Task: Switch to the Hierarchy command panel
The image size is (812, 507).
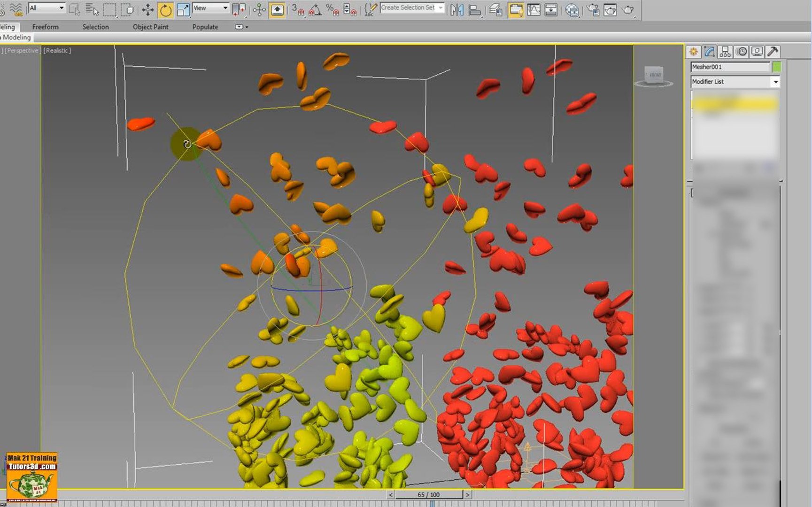Action: point(725,52)
